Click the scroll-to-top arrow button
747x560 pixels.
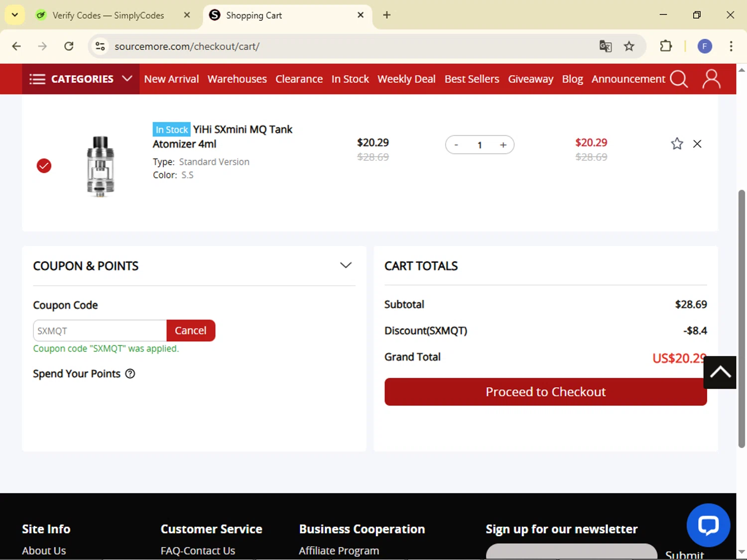point(720,372)
